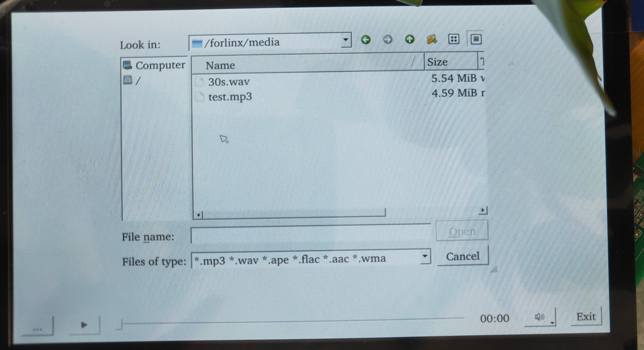The width and height of the screenshot is (644, 350).
Task: Switch to List View icon
Action: coord(454,39)
